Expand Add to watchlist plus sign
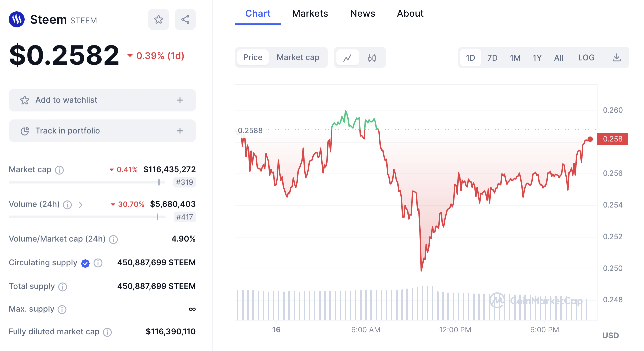Image resolution: width=644 pixels, height=351 pixels. pyautogui.click(x=180, y=100)
